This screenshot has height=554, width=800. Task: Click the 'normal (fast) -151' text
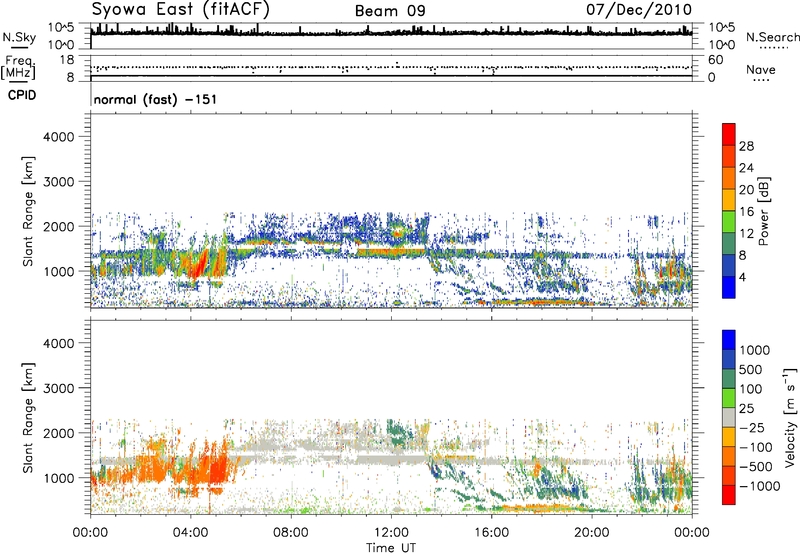pyautogui.click(x=155, y=99)
